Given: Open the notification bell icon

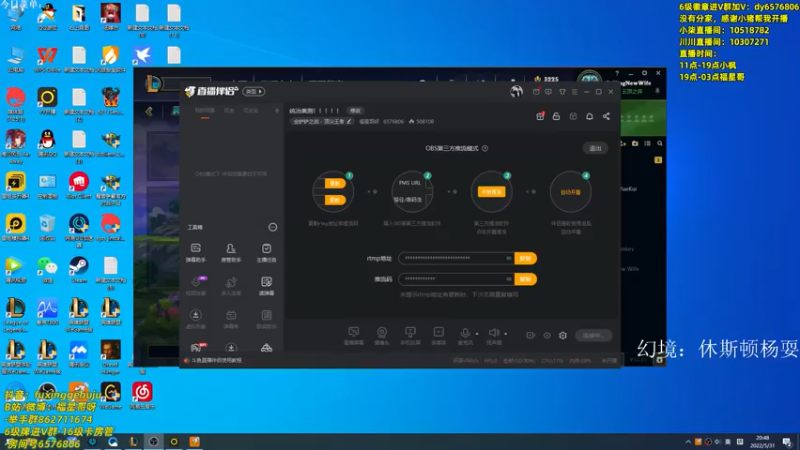Looking at the screenshot, I should 589,116.
